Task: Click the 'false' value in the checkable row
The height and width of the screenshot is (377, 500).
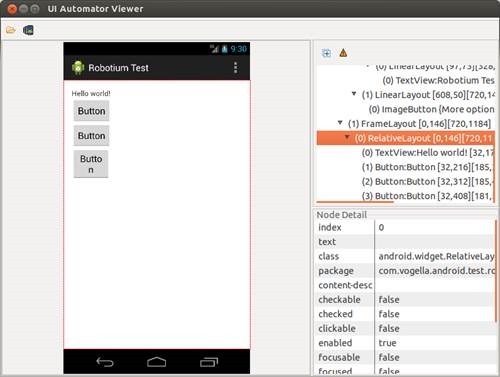Action: coord(435,299)
